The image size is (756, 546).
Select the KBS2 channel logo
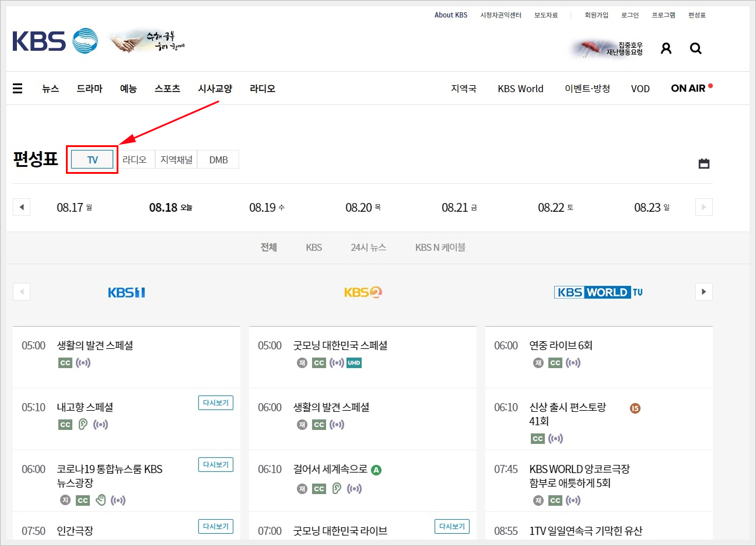pos(363,292)
